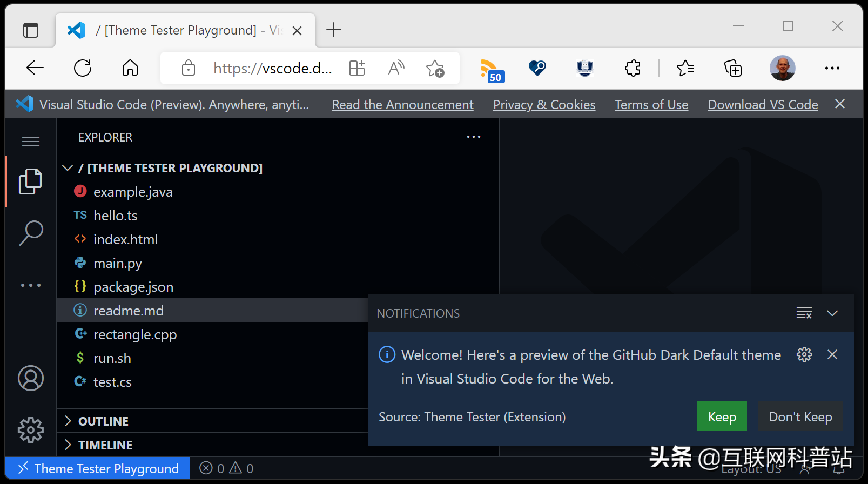
Task: Open rectangle.cpp file
Action: click(212, 334)
